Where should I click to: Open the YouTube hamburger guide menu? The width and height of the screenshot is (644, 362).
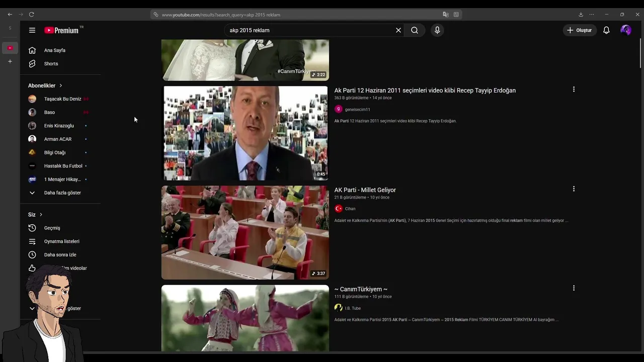(x=32, y=30)
